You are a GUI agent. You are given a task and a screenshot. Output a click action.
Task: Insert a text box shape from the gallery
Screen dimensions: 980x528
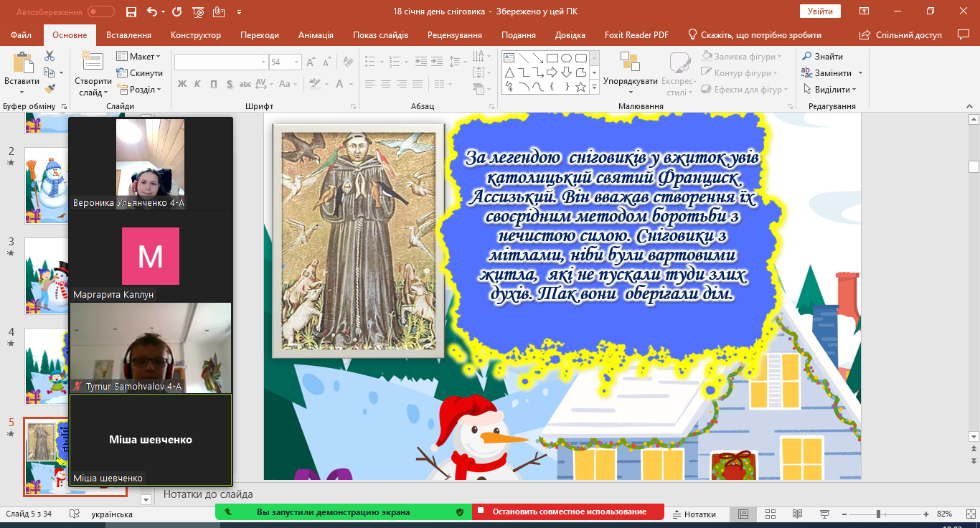click(509, 58)
